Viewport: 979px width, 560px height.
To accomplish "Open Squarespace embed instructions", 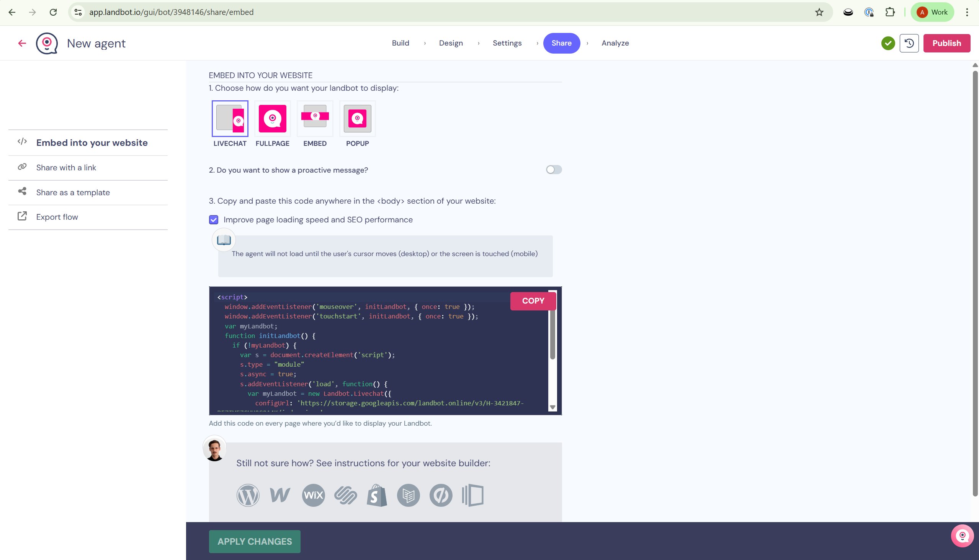I will coord(345,495).
